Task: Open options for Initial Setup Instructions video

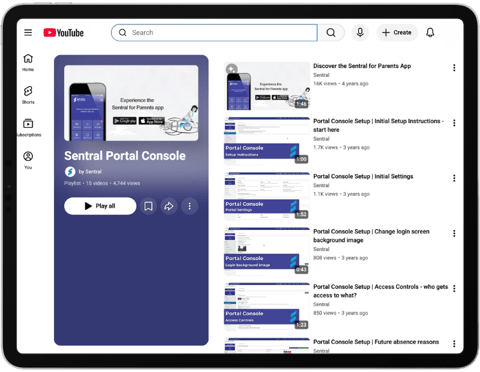Action: (x=454, y=123)
